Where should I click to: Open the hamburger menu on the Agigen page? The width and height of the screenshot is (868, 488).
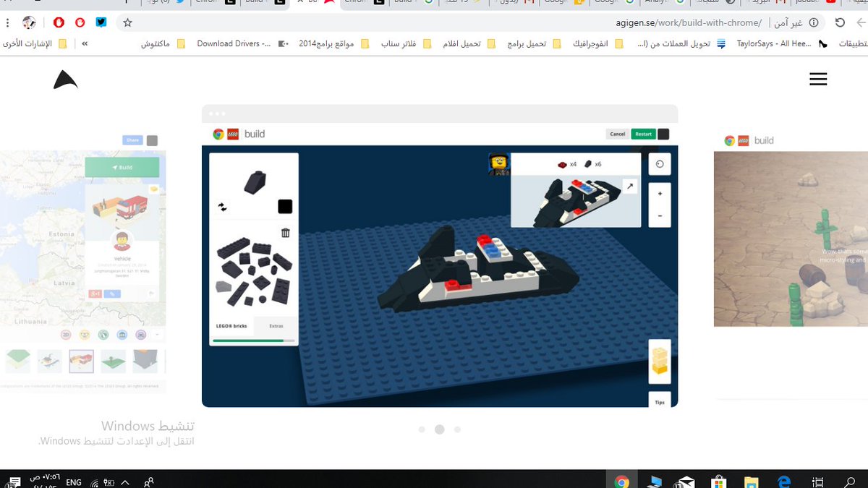pos(818,79)
